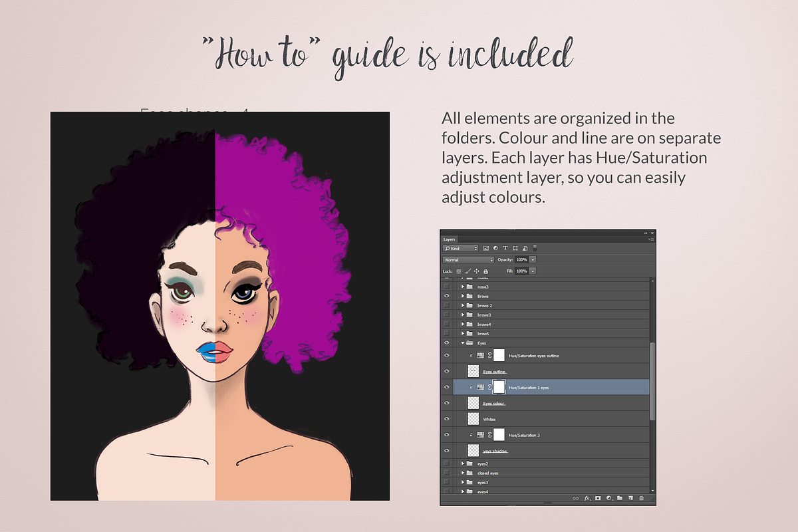Image resolution: width=798 pixels, height=532 pixels.
Task: Lock transparent pixels icon
Action: click(459, 271)
